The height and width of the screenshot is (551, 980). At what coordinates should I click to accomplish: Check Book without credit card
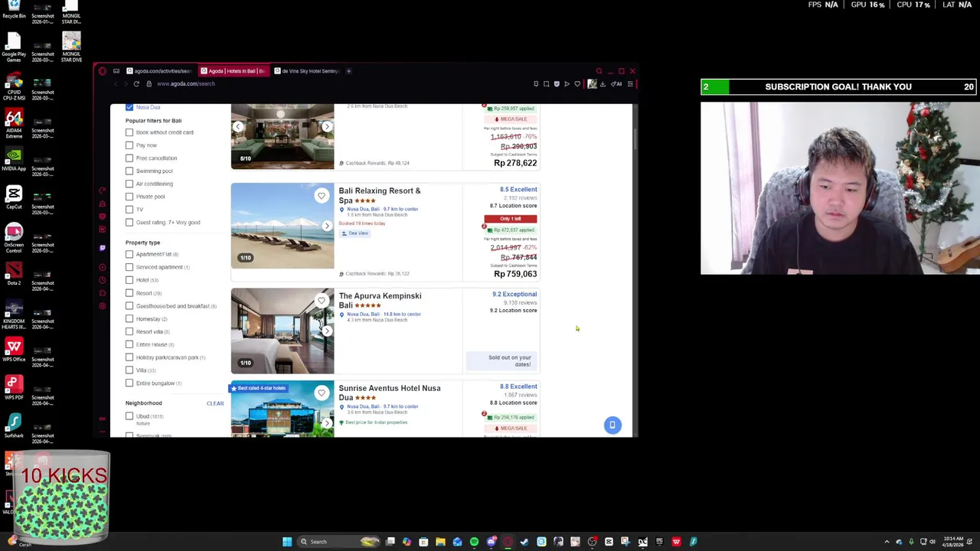coord(129,132)
